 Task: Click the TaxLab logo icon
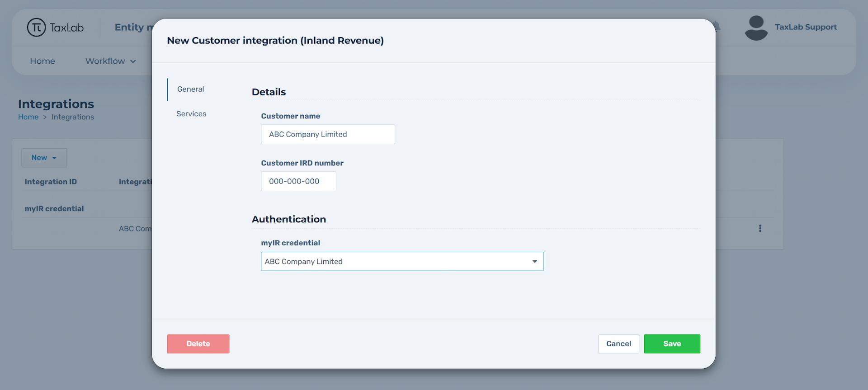[x=36, y=28]
